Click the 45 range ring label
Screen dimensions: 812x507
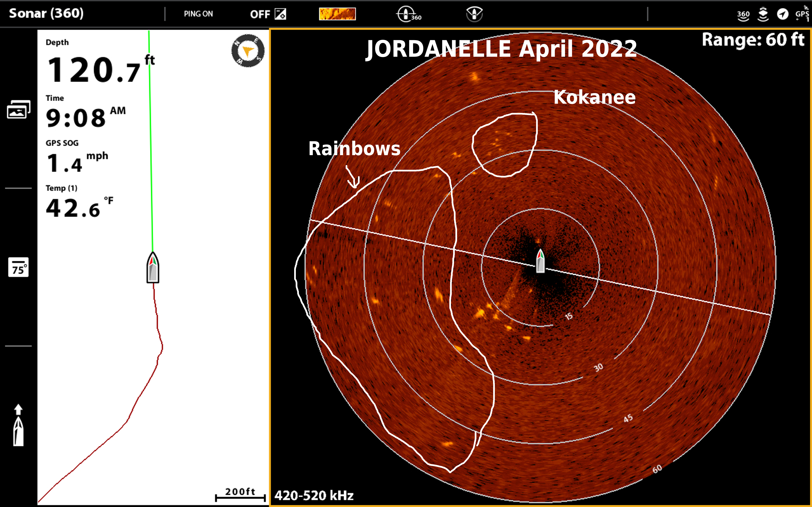[628, 418]
